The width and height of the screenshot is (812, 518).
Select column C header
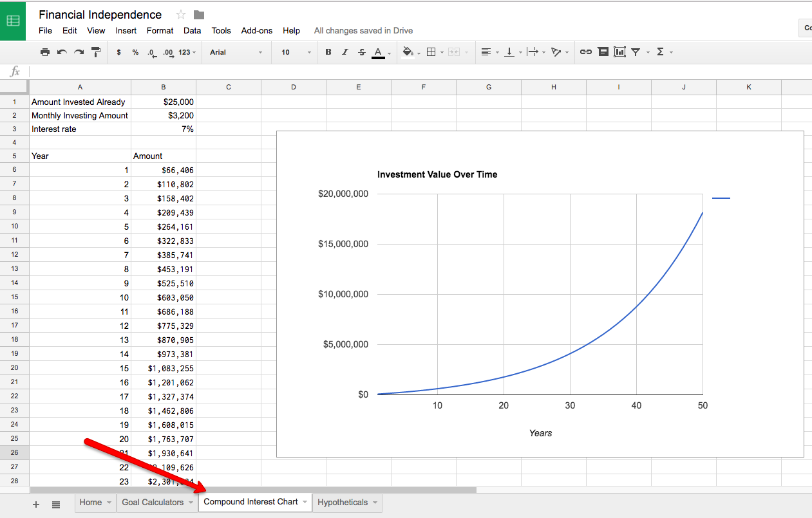228,87
